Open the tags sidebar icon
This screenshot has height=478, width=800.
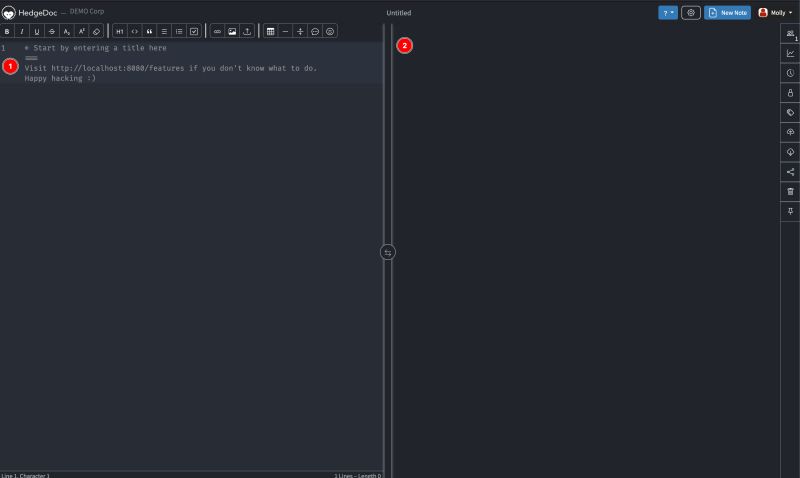click(790, 113)
